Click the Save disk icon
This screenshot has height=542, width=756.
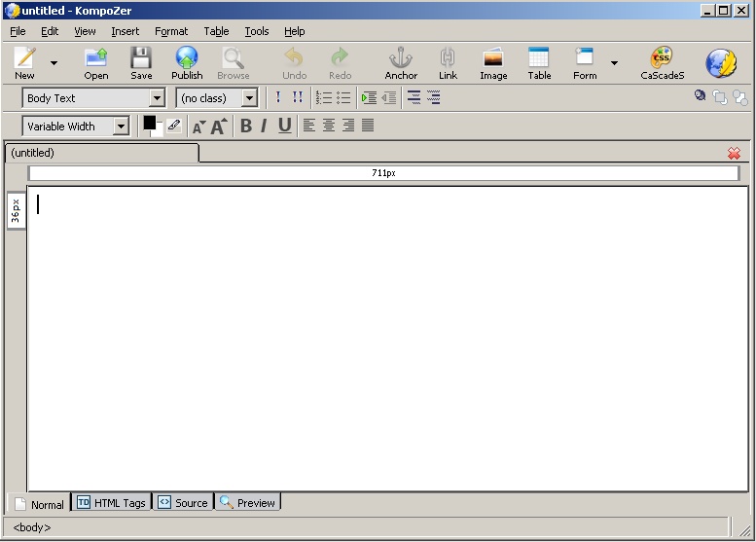[141, 58]
